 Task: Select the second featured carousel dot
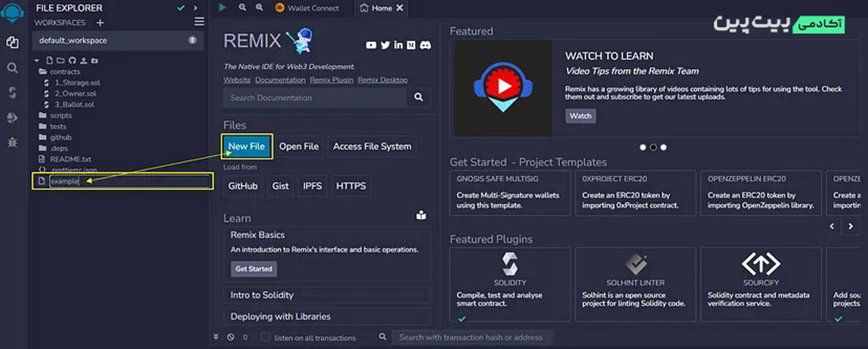(653, 147)
